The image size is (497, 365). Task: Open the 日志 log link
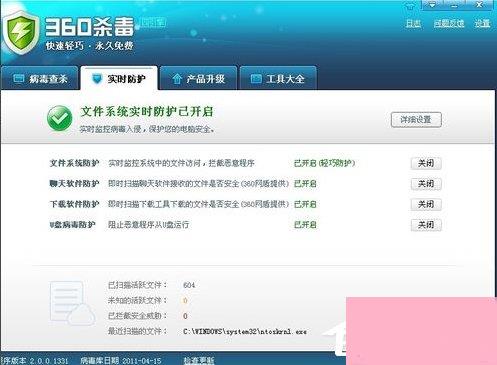tap(413, 23)
